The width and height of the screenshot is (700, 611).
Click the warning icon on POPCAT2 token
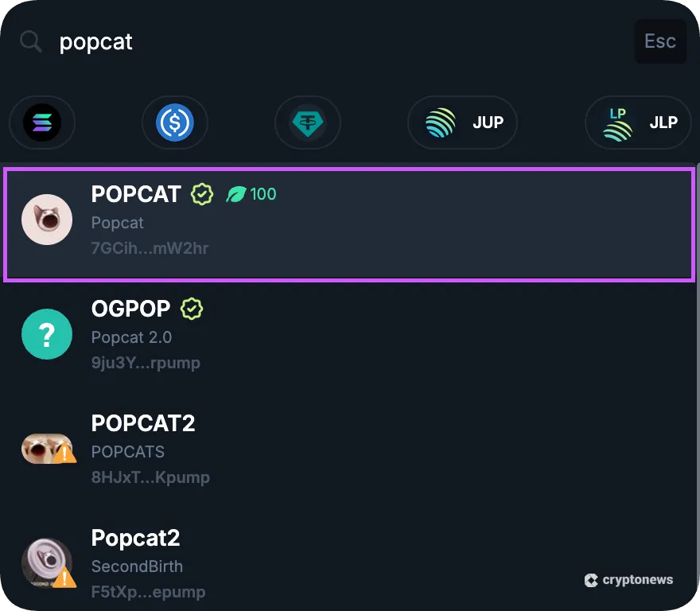[x=65, y=454]
